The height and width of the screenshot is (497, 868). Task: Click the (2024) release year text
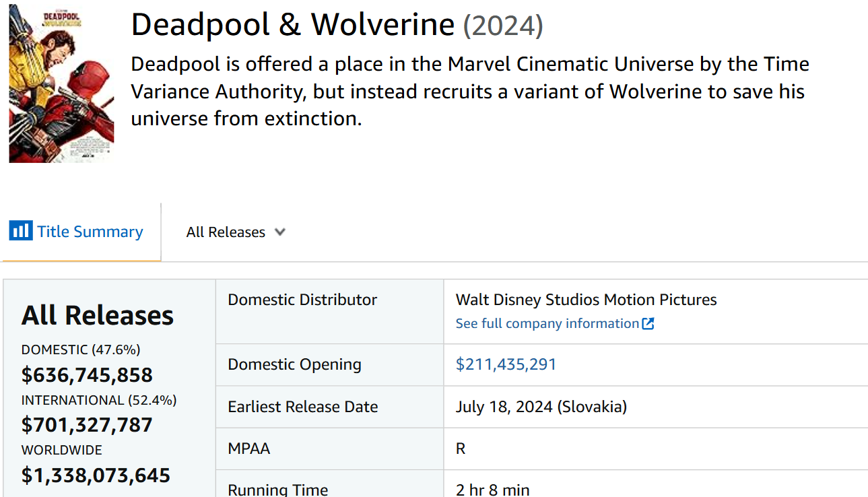[503, 26]
